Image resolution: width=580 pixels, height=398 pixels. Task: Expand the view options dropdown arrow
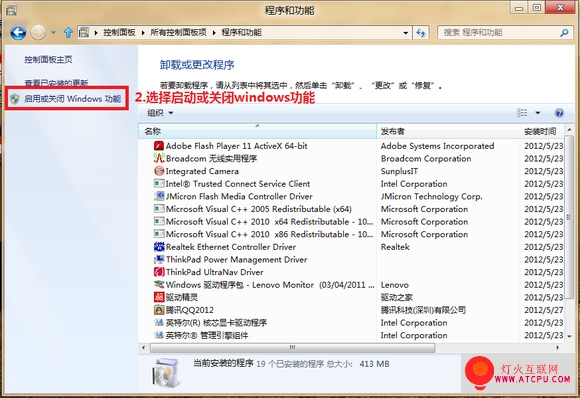click(x=537, y=113)
